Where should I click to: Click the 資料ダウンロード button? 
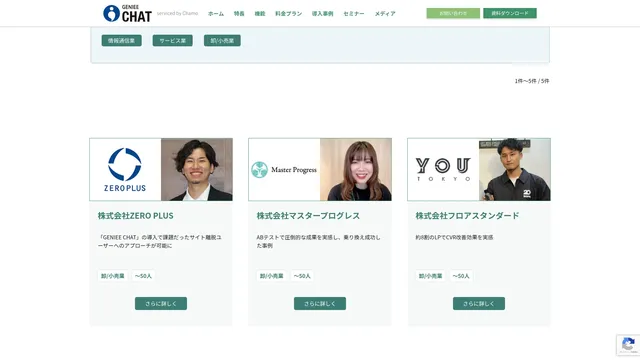click(510, 13)
